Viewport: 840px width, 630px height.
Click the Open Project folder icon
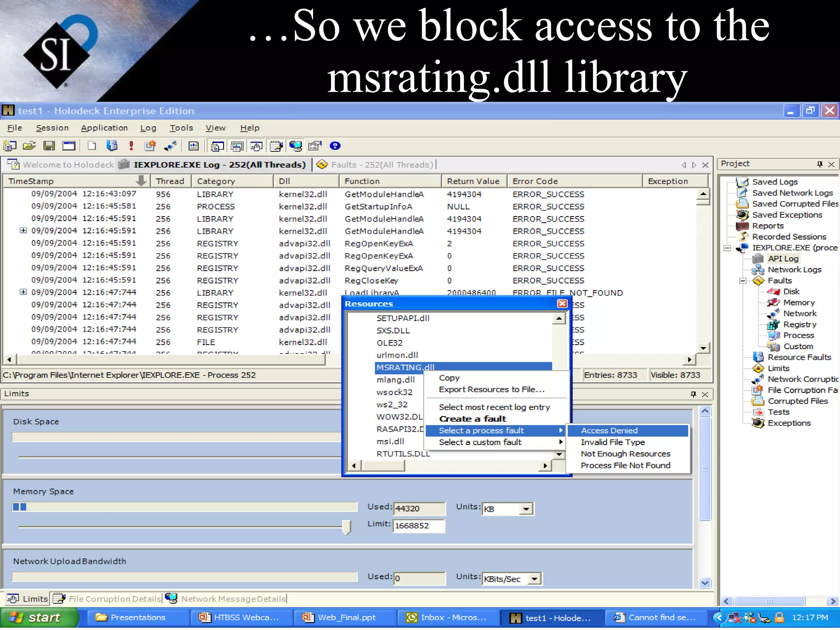pyautogui.click(x=30, y=146)
